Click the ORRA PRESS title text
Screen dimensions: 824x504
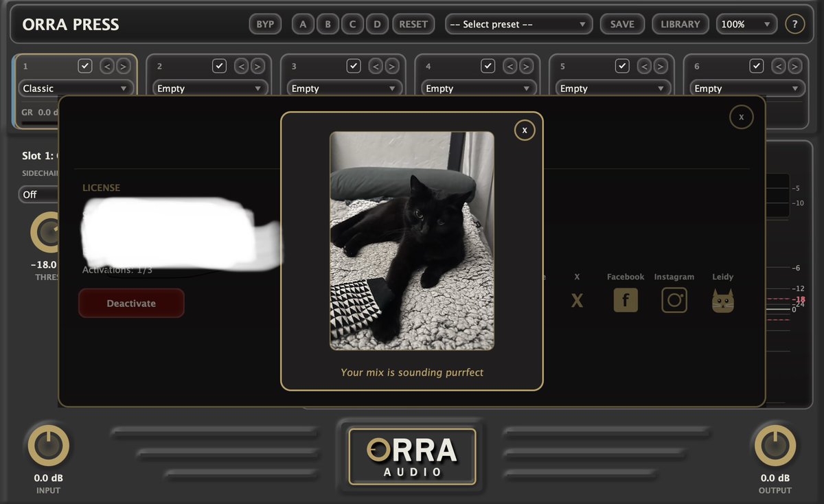[71, 25]
